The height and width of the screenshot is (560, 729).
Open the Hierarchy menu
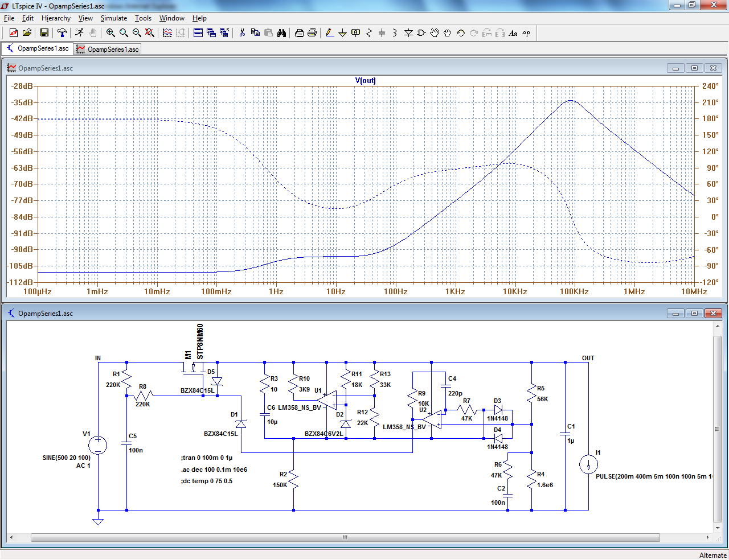click(x=56, y=18)
